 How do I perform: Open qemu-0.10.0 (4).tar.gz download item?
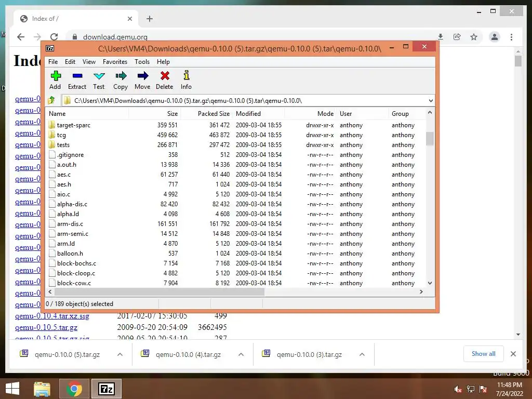[188, 354]
